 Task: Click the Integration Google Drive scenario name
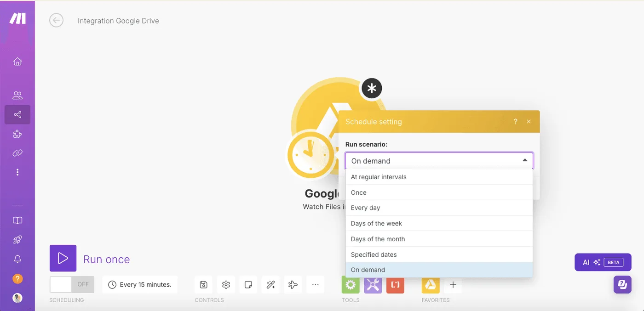pyautogui.click(x=118, y=21)
